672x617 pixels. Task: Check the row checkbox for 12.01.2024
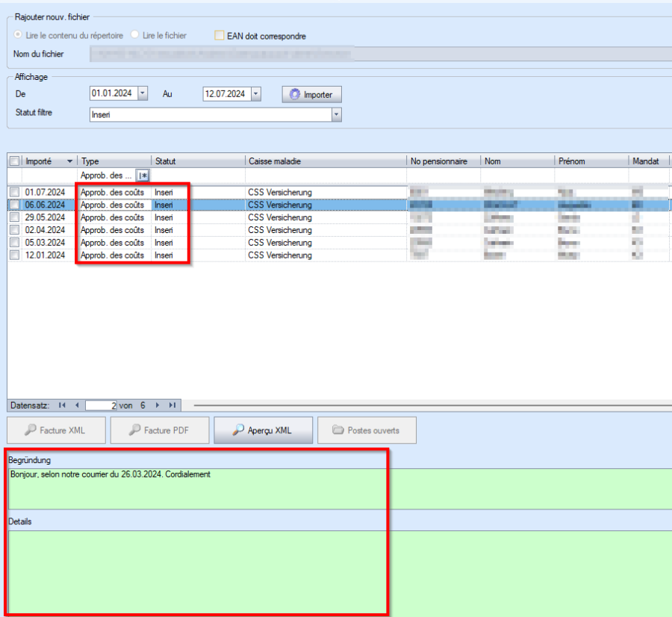coord(15,255)
